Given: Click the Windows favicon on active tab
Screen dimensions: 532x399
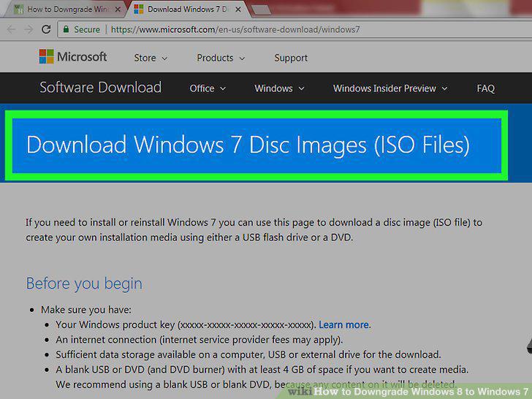Looking at the screenshot, I should point(138,9).
